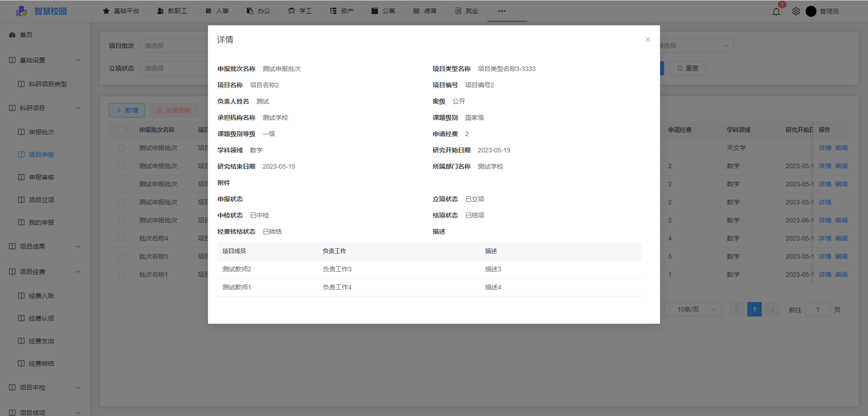The width and height of the screenshot is (868, 416).
Task: Open the 教职工 navigation menu
Action: tap(172, 11)
